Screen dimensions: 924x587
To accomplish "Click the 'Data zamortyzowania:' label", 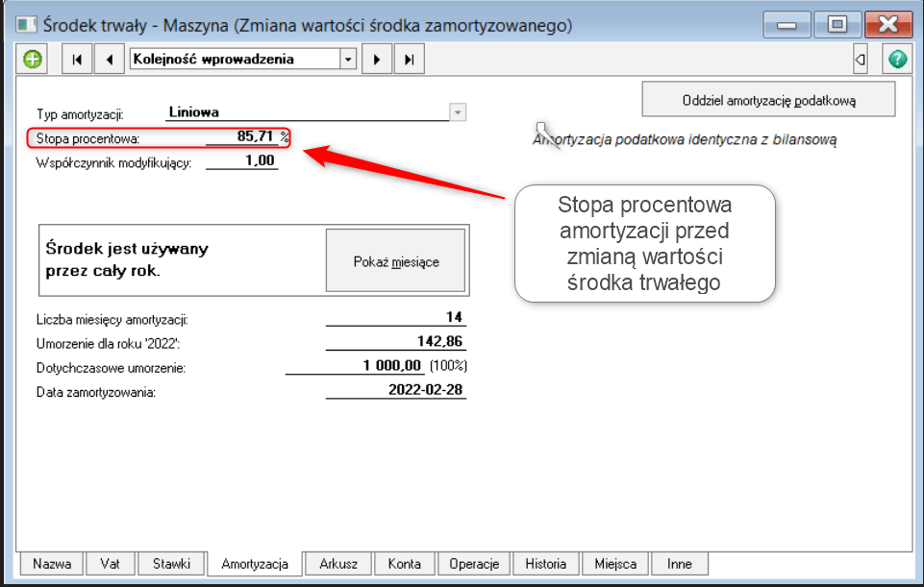I will (96, 392).
